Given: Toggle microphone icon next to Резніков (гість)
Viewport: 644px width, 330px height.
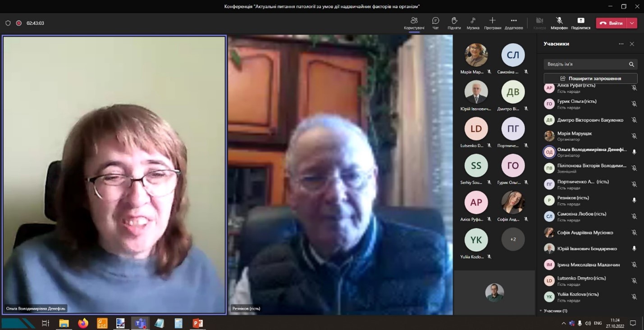Looking at the screenshot, I should 634,200.
